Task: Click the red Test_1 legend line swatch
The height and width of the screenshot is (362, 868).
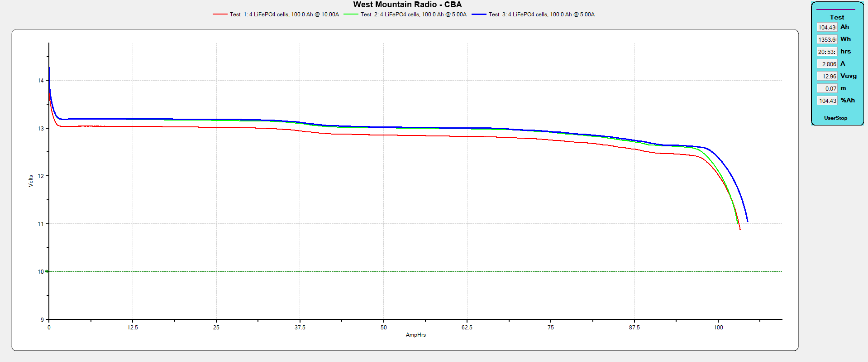Action: click(x=220, y=14)
